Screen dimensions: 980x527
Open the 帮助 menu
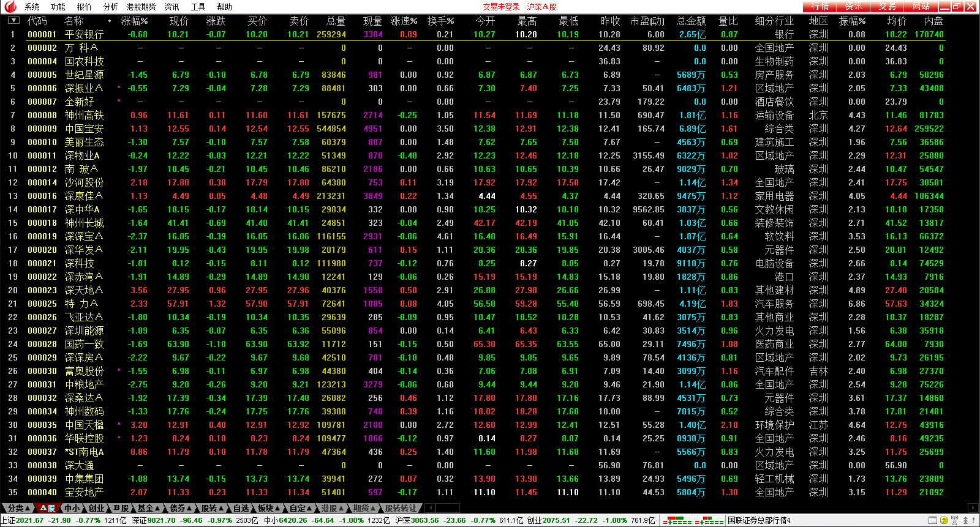coord(225,7)
